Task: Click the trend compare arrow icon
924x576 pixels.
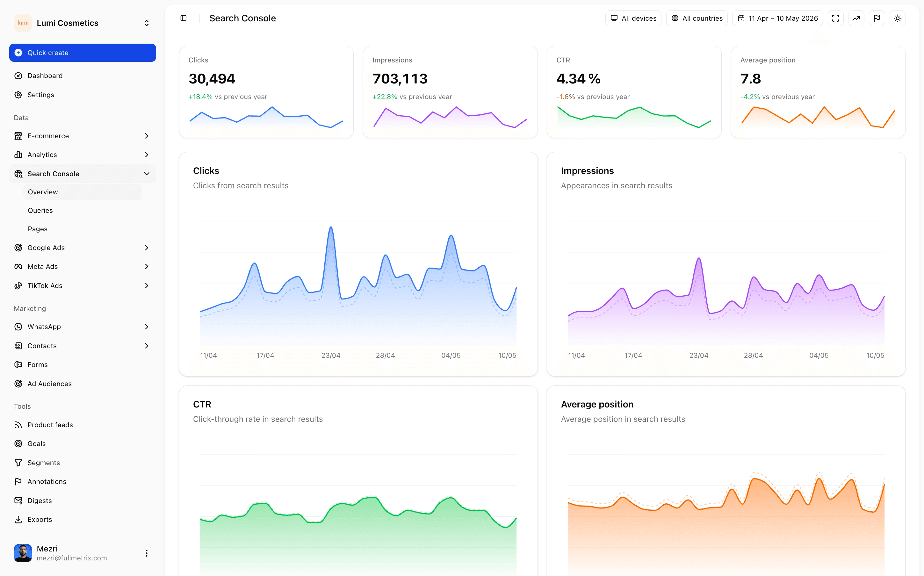Action: [856, 18]
